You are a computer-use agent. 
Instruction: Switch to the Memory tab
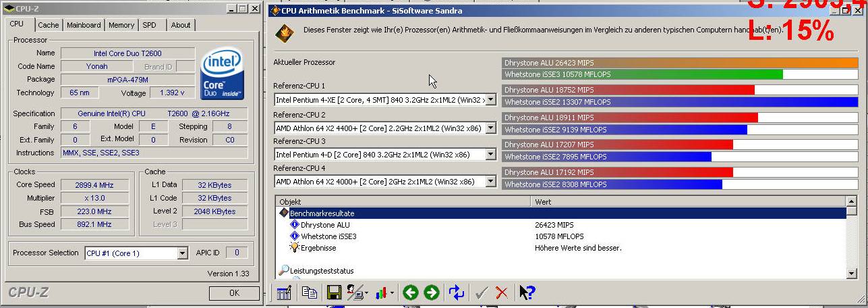121,25
